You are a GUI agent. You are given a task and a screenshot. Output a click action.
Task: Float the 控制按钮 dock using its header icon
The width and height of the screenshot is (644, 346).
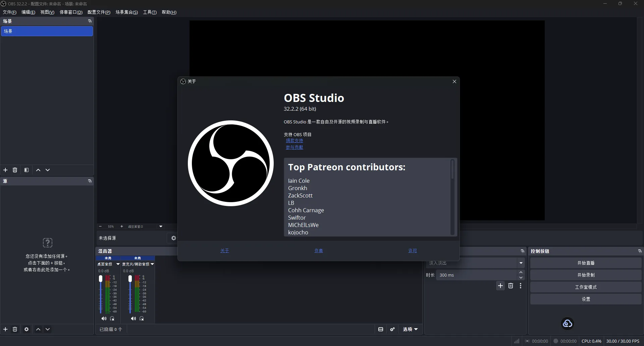(x=640, y=251)
